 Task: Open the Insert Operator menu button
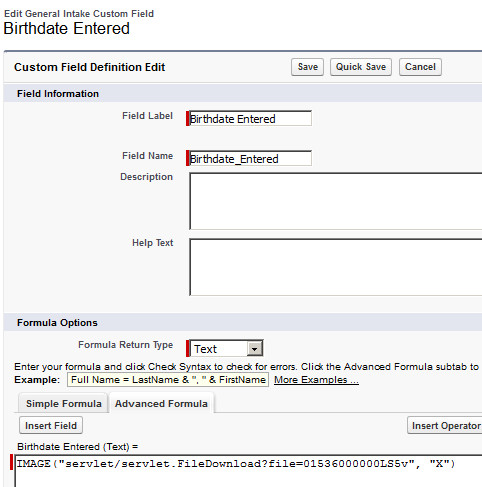tap(445, 425)
